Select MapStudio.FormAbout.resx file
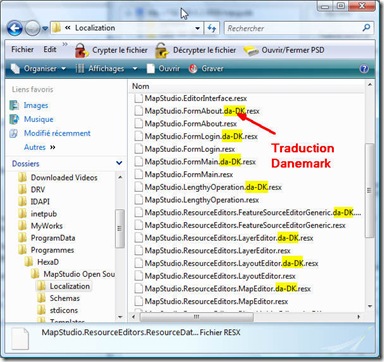This screenshot has width=384, height=362. point(186,124)
